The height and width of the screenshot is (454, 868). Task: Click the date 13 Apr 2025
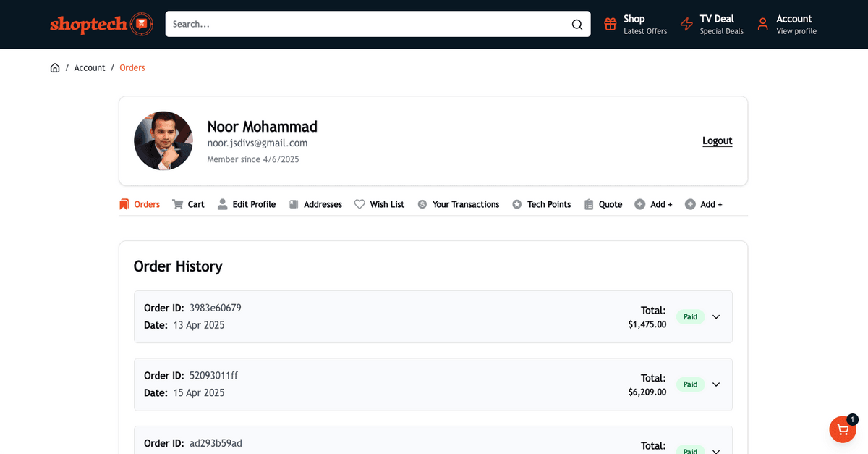pyautogui.click(x=199, y=325)
